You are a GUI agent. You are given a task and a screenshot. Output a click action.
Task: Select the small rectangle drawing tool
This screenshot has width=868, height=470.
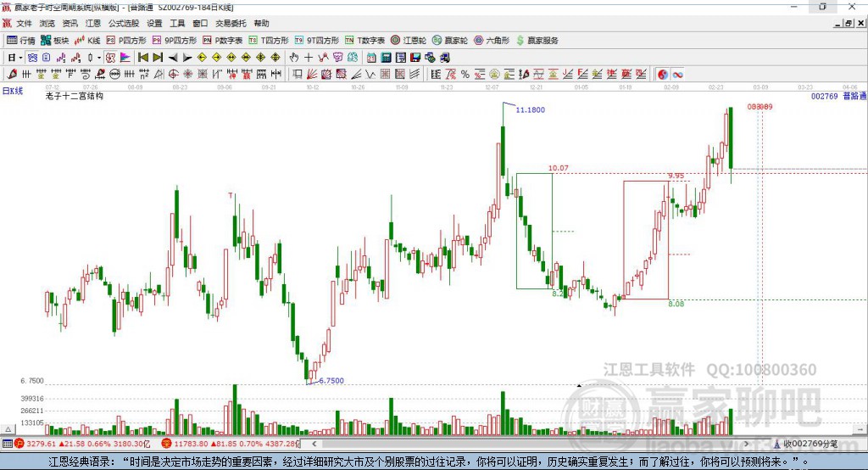pyautogui.click(x=297, y=75)
